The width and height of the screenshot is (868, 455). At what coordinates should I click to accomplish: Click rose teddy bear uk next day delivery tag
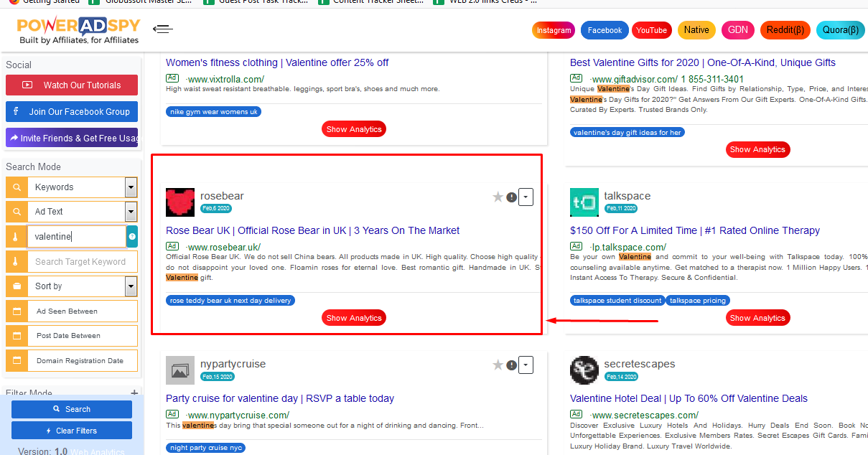(x=230, y=301)
